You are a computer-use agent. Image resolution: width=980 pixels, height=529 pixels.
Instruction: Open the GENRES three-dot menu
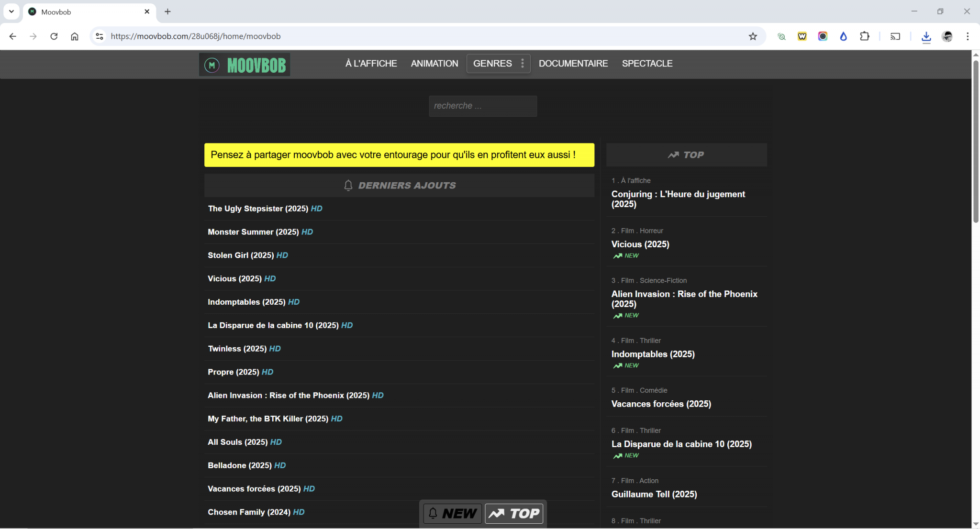(x=523, y=63)
